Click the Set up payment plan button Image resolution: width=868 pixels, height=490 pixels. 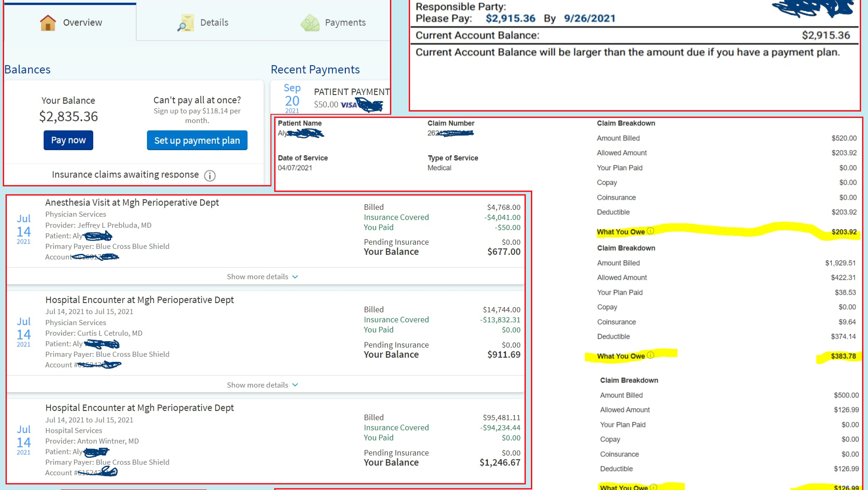(197, 141)
